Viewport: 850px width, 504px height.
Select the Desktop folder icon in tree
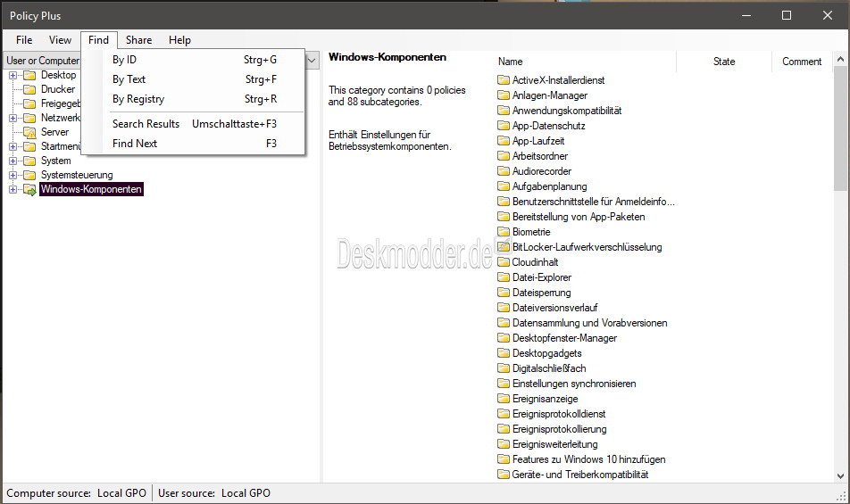tap(29, 75)
